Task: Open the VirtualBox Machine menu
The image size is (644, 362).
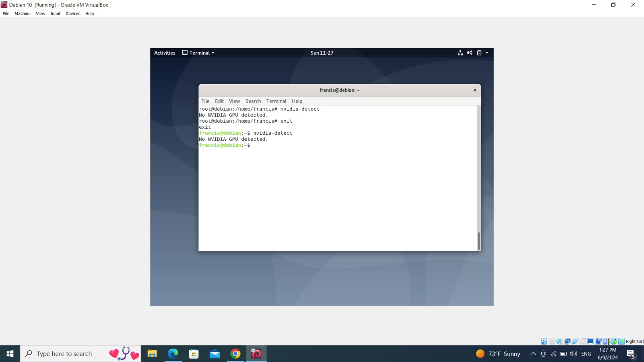Action: point(23,14)
